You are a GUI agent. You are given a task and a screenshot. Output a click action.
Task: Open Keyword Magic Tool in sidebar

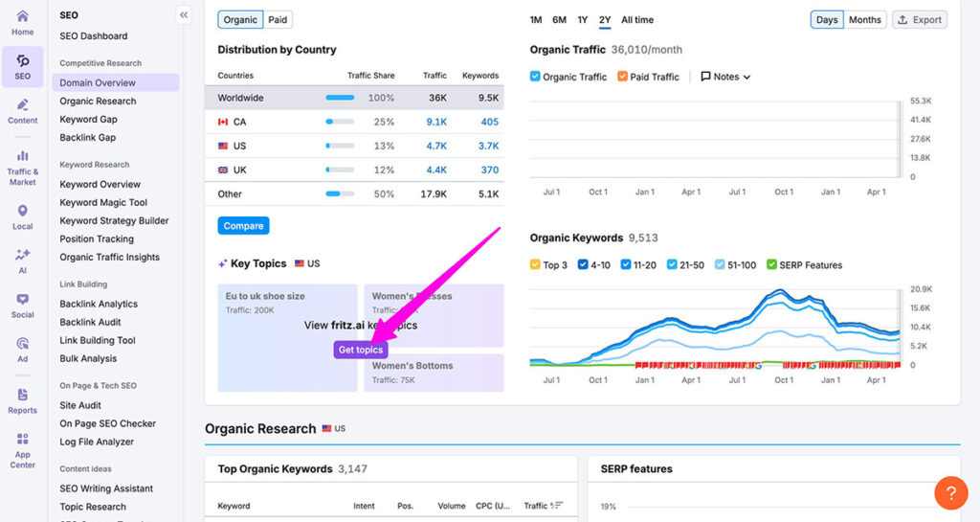coord(103,202)
